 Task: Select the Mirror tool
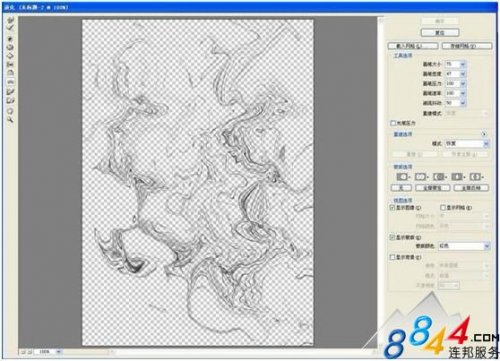(x=11, y=73)
